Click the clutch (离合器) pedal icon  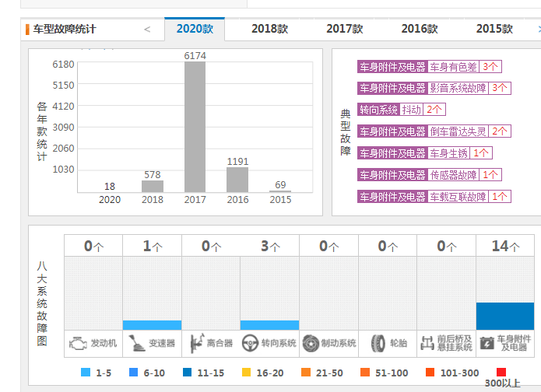coord(197,343)
